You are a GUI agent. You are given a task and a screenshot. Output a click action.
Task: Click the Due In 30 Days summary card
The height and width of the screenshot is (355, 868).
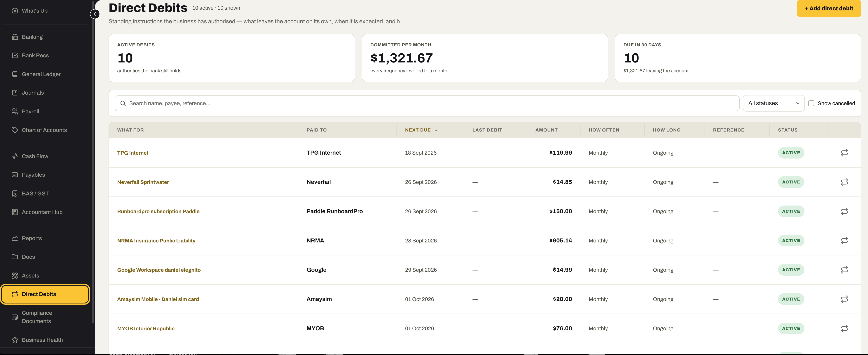coord(738,58)
